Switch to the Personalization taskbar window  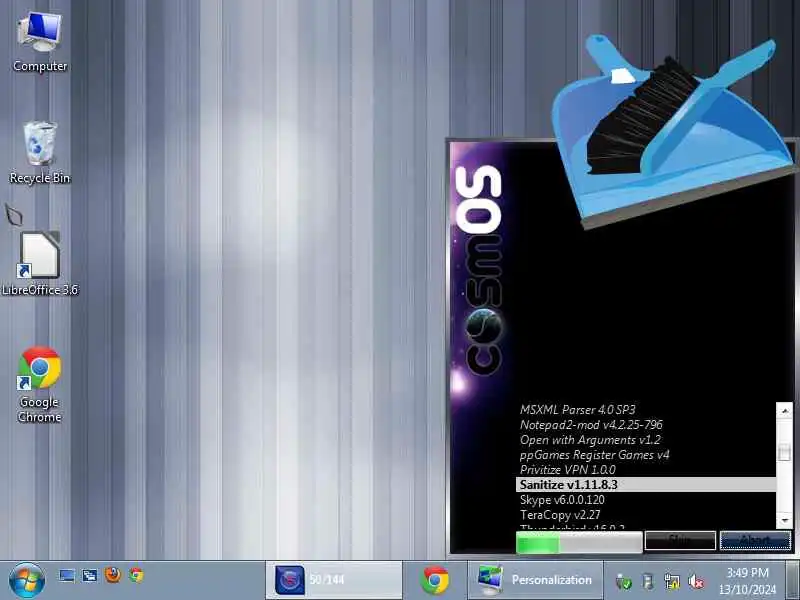535,580
